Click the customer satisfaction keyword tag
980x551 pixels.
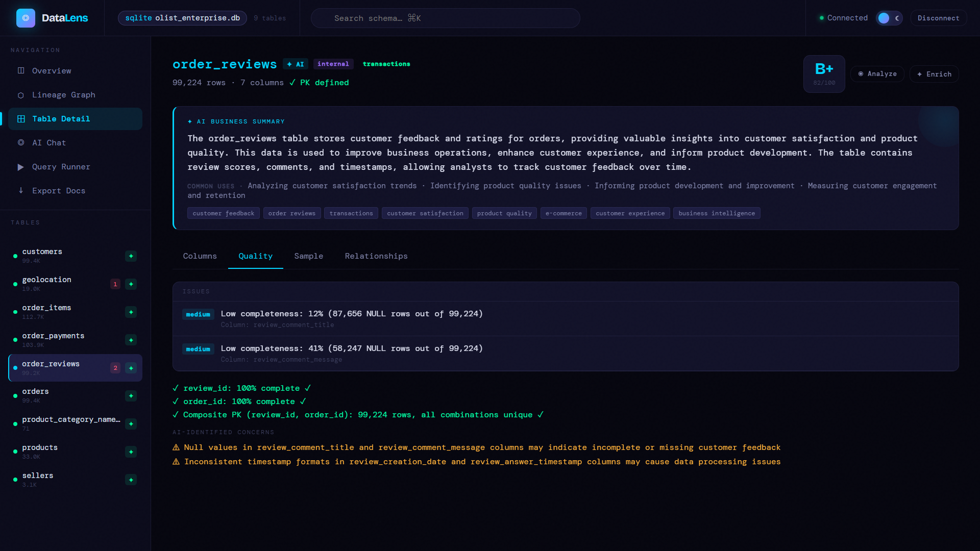[425, 213]
